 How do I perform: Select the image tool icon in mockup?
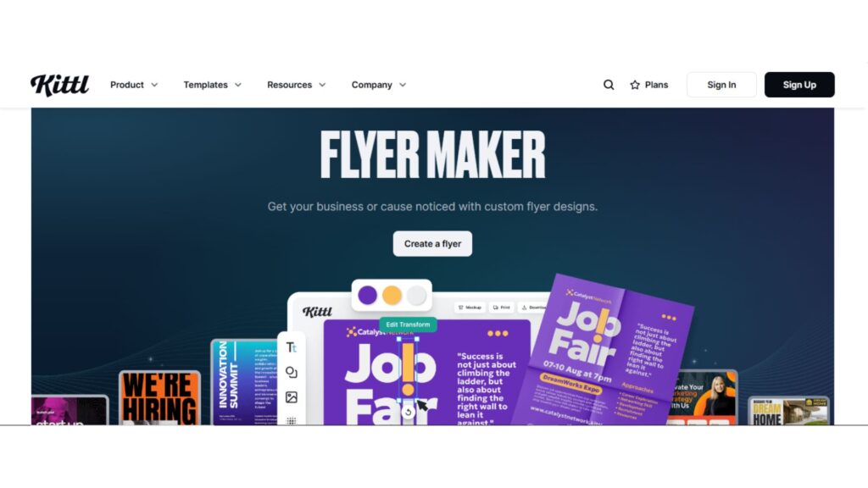tap(292, 397)
